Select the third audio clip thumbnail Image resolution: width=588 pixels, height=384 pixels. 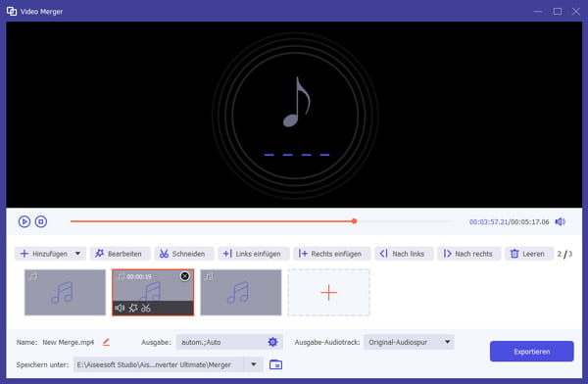coord(241,292)
